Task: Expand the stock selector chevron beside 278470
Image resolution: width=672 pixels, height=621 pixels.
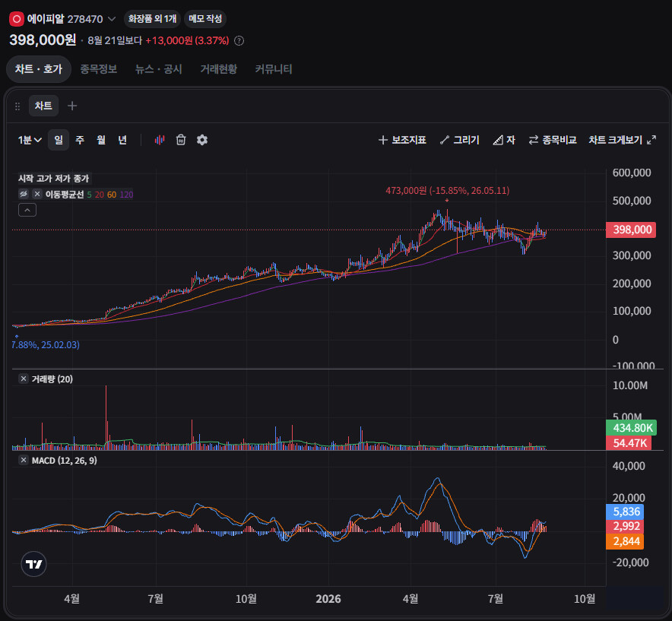Action: (x=112, y=19)
